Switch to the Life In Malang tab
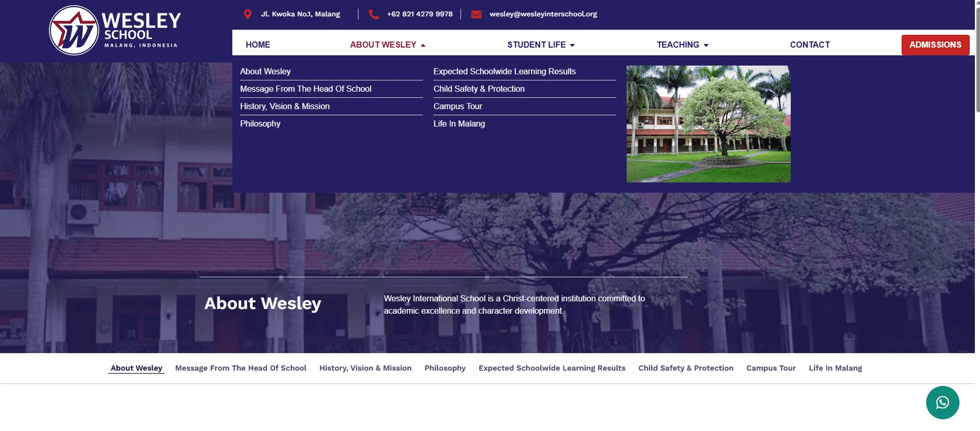 836,368
